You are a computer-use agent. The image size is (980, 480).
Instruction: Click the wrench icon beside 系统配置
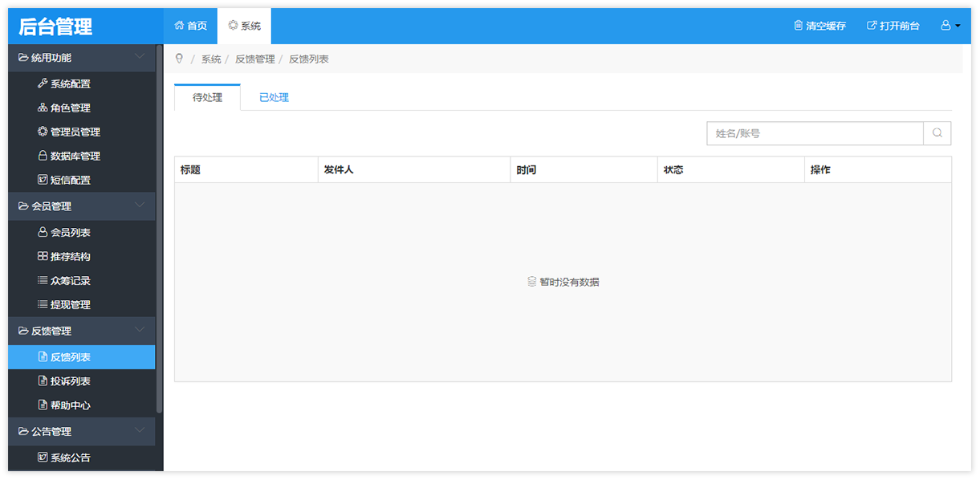point(43,83)
